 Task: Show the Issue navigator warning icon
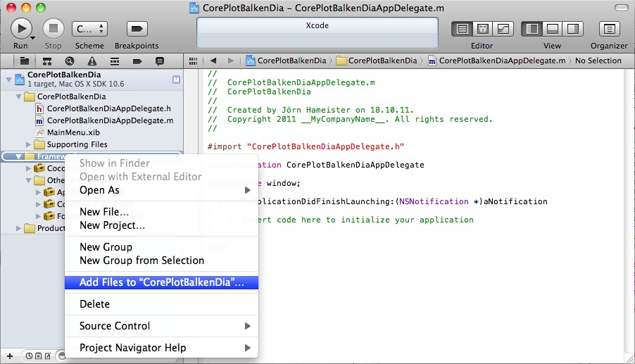92,61
